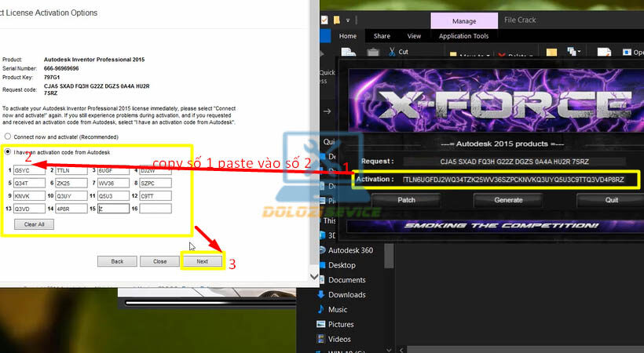Click the file list horizontal scroll left arrow

point(401,350)
